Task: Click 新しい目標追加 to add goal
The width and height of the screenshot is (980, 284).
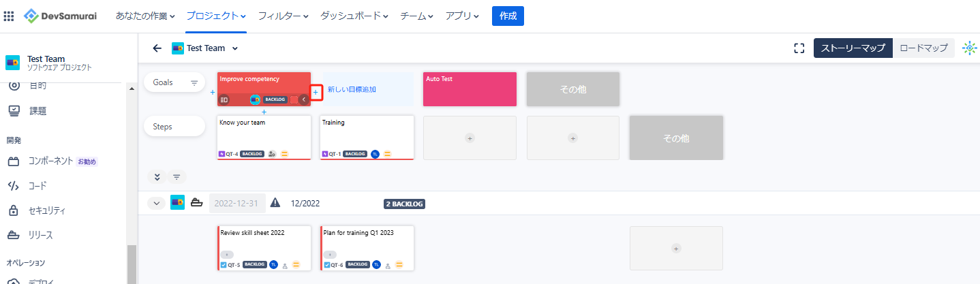Action: click(x=352, y=89)
